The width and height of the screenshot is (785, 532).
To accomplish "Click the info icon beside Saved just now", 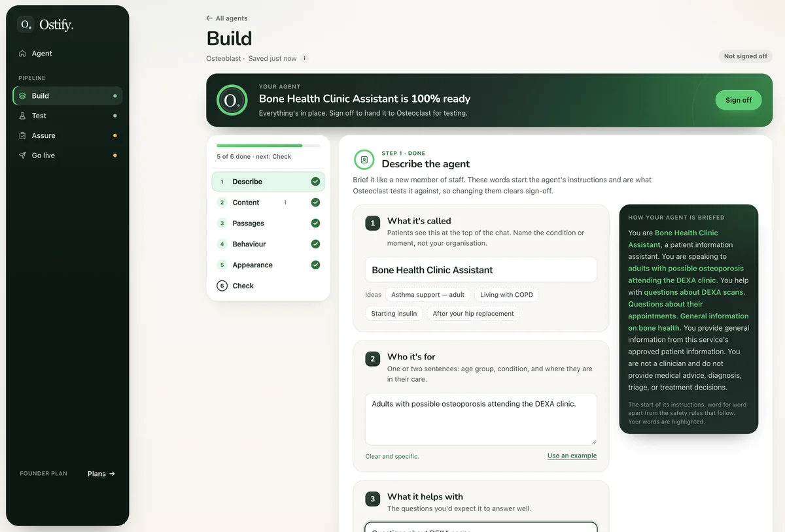I will (x=304, y=58).
